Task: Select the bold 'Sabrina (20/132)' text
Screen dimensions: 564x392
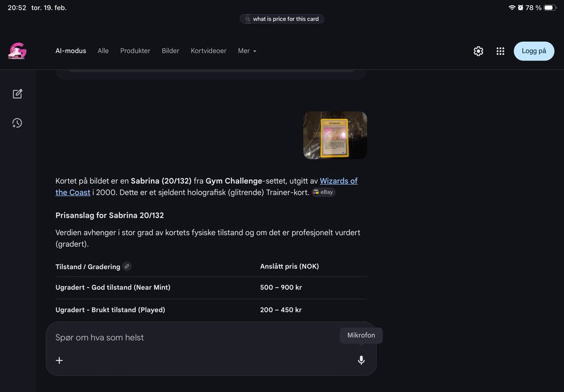Action: (x=161, y=180)
